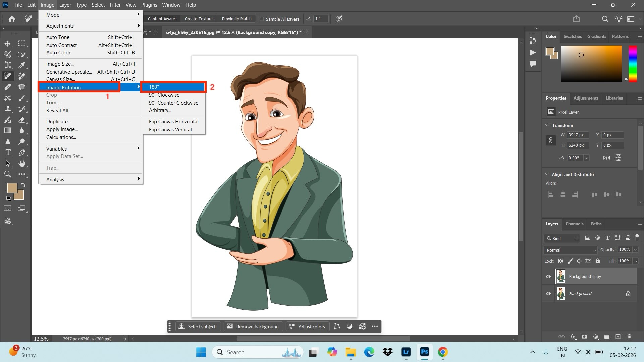
Task: Open the Normal blending mode dropdown
Action: pos(570,250)
